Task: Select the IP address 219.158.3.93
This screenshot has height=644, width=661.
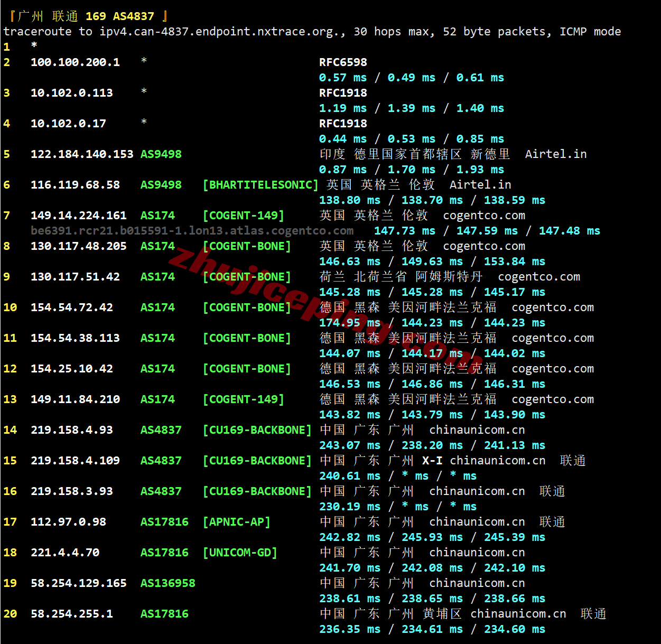Action: tap(72, 491)
